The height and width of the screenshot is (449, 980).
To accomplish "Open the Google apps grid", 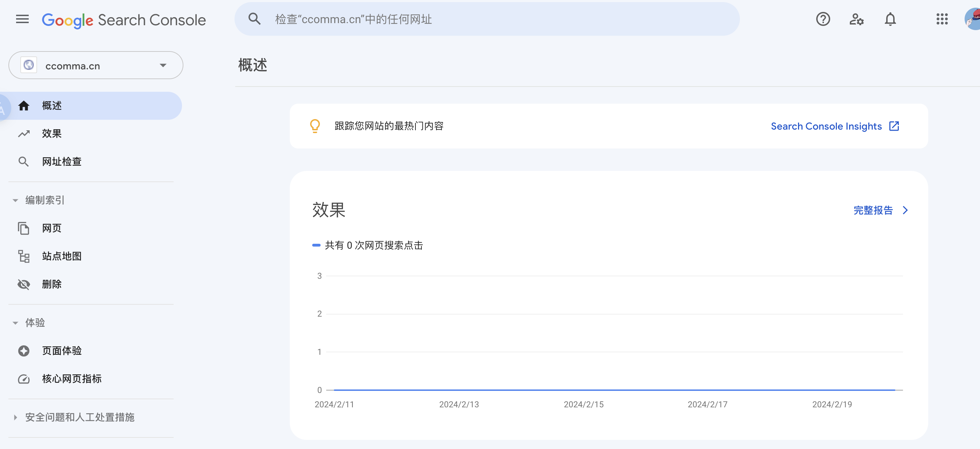I will (x=941, y=19).
